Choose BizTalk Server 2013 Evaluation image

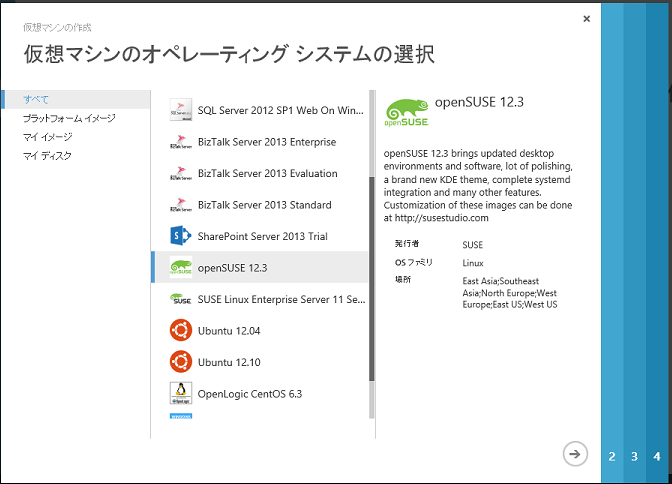tap(267, 174)
